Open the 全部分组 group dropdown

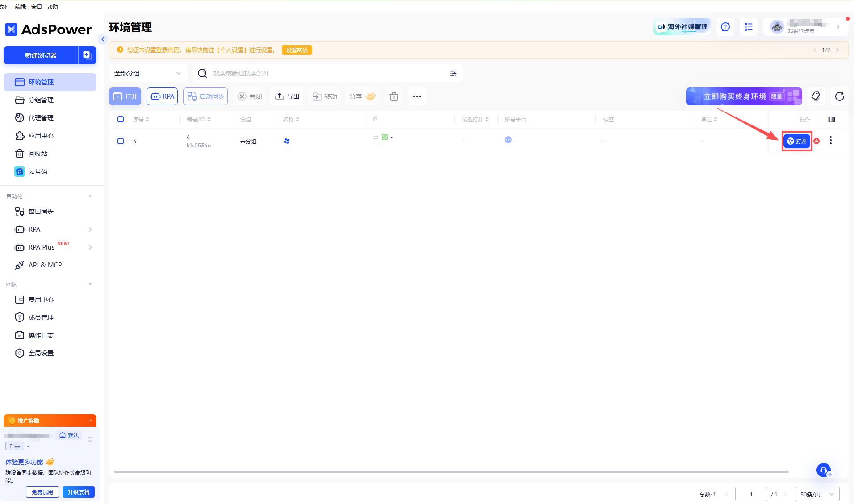147,73
